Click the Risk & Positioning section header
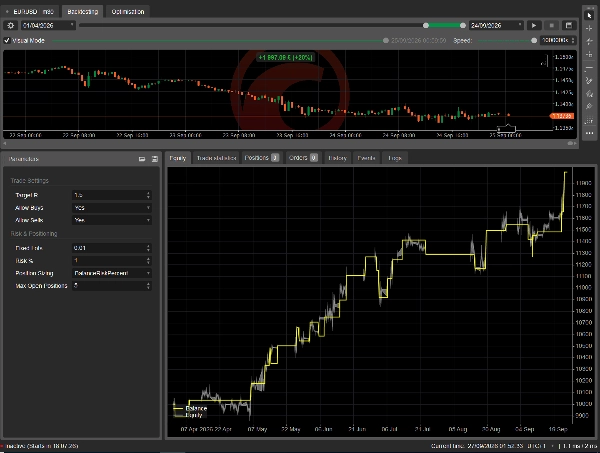 click(x=34, y=234)
